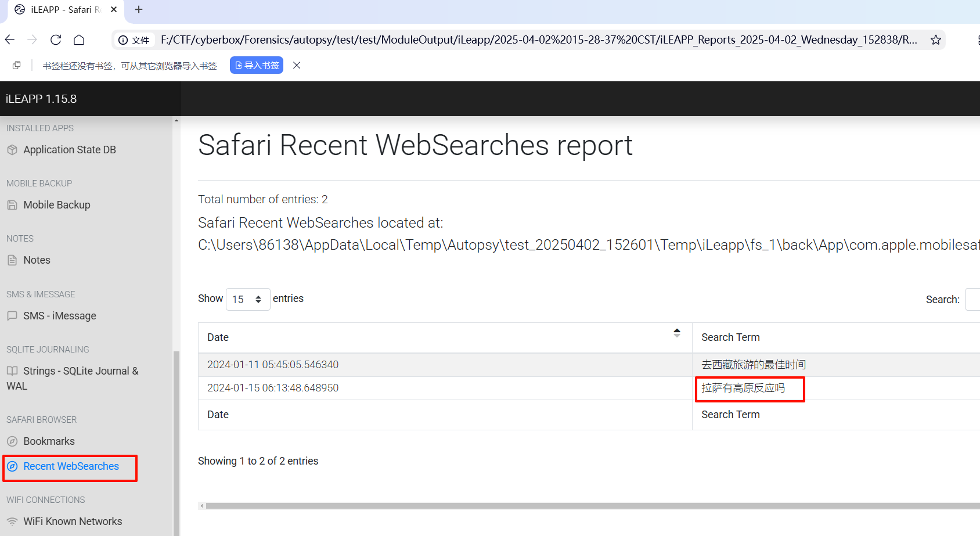Click the iLEAPP 1.15.8 brand title

click(x=41, y=99)
